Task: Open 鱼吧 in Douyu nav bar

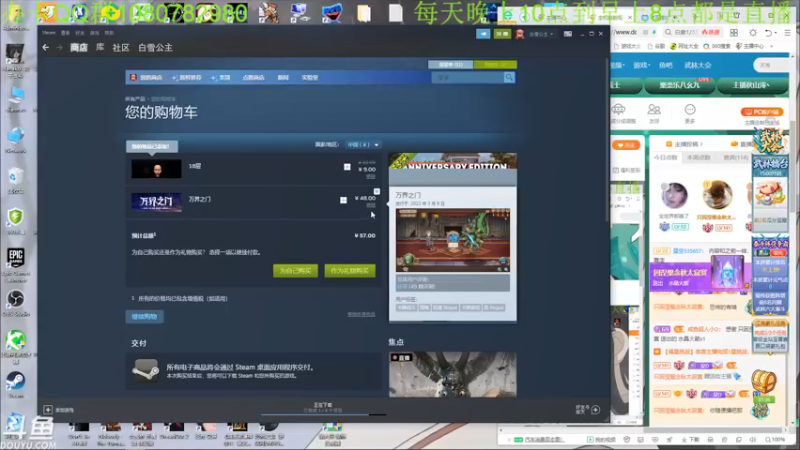Action: pos(665,65)
